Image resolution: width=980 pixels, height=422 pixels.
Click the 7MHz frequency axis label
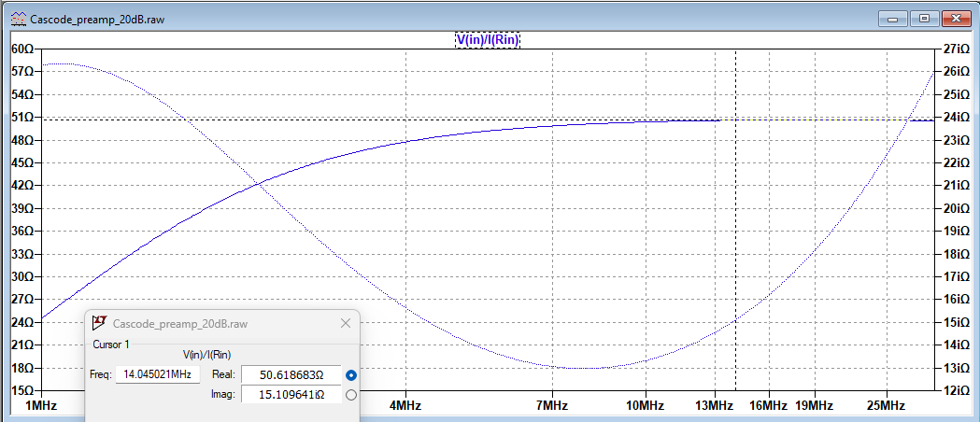click(552, 406)
